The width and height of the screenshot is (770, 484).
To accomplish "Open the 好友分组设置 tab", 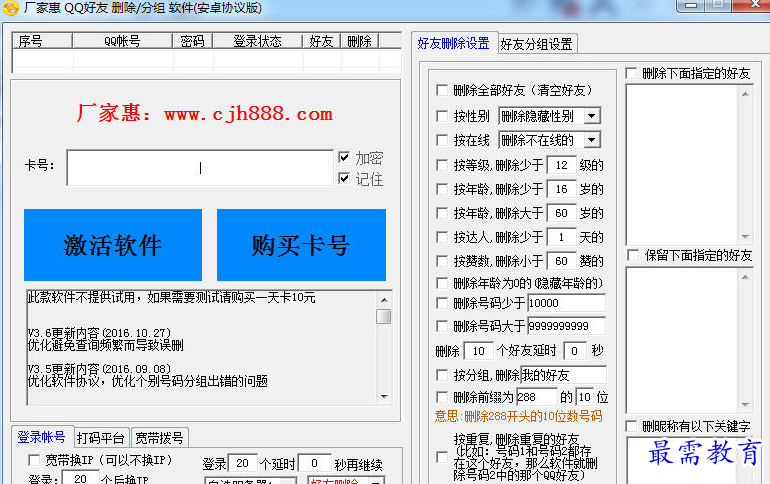I will 537,44.
